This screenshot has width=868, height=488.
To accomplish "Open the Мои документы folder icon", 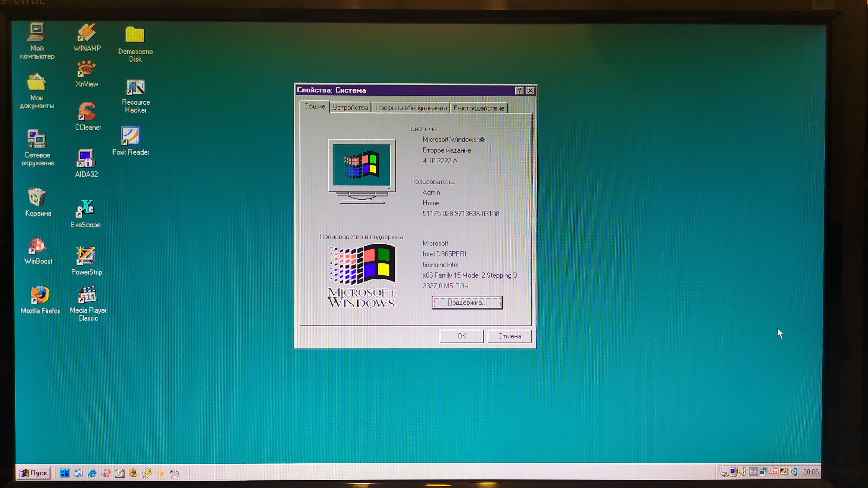I will tap(37, 91).
